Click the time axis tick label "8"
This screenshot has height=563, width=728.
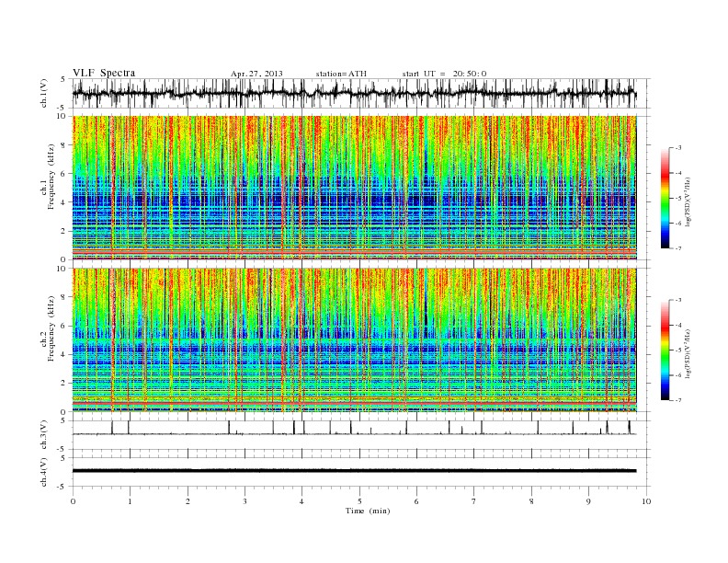531,501
